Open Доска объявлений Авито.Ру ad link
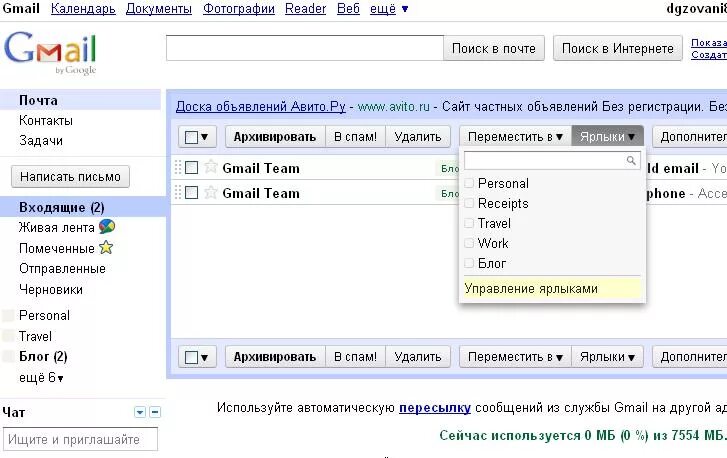Screen dimensions: 727x458 (261, 107)
